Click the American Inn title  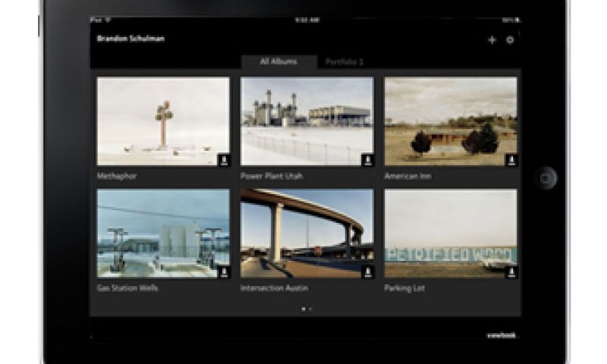click(x=407, y=176)
